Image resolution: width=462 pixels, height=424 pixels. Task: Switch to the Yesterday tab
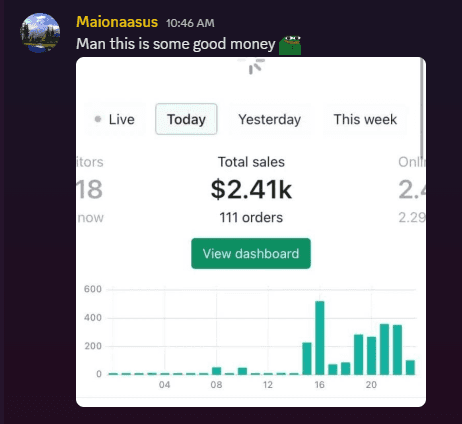point(270,119)
